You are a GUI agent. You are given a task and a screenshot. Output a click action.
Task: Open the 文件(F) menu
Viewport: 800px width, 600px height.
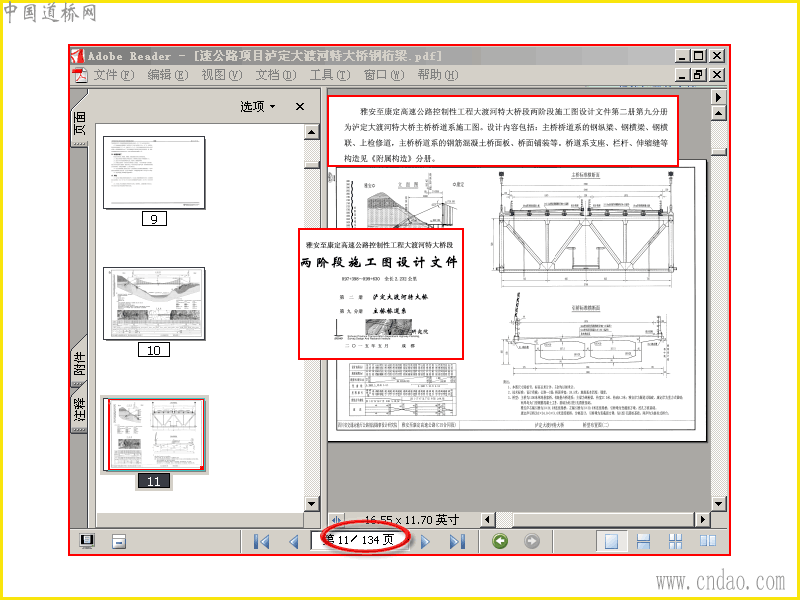coord(114,75)
